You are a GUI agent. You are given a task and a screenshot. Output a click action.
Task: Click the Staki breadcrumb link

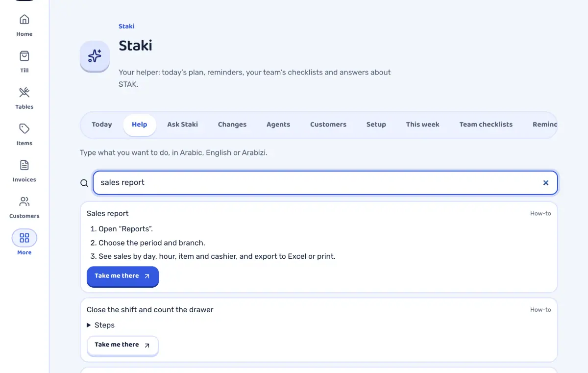pyautogui.click(x=126, y=26)
